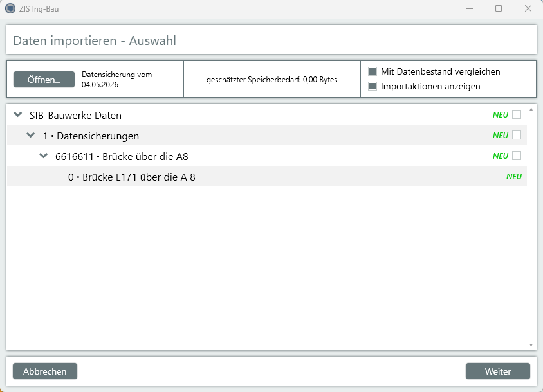
Task: Click the Daten importieren - Auswahl heading
Action: [x=95, y=40]
